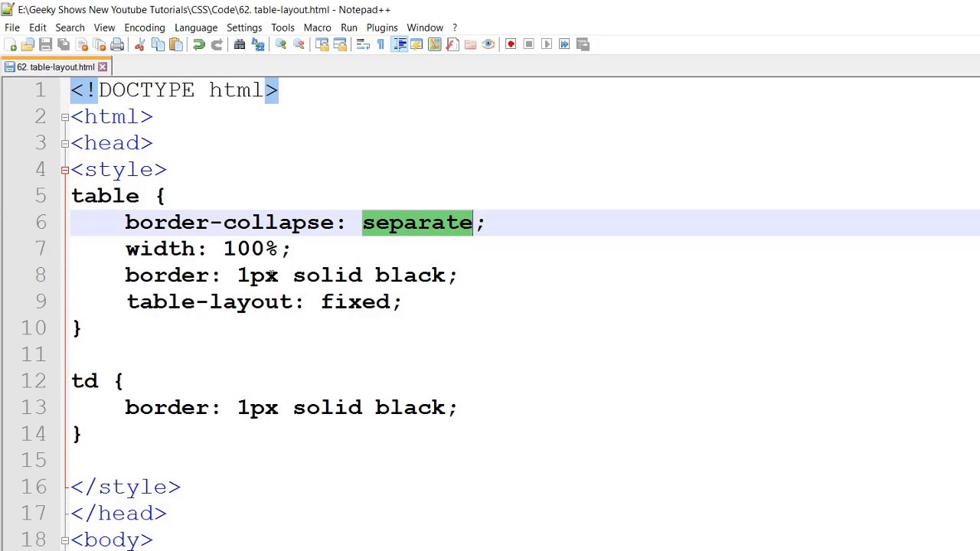This screenshot has width=980, height=551.
Task: Toggle show all characters pilcrow icon
Action: (x=381, y=44)
